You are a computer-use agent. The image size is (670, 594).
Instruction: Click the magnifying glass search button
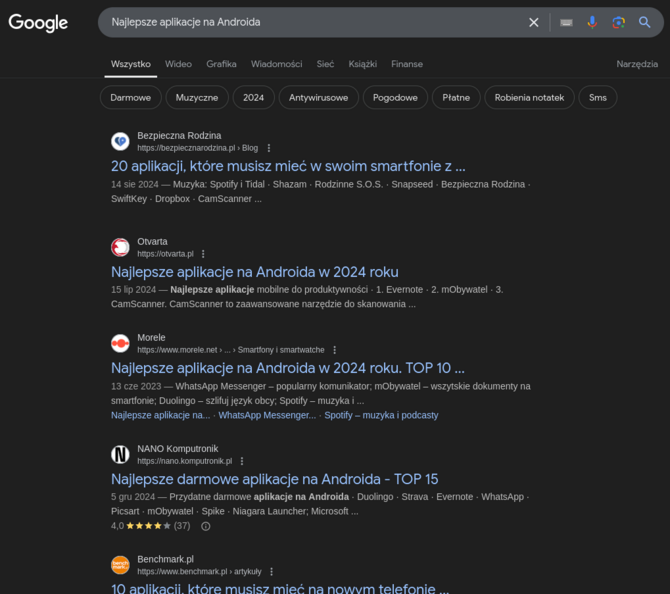click(x=644, y=22)
